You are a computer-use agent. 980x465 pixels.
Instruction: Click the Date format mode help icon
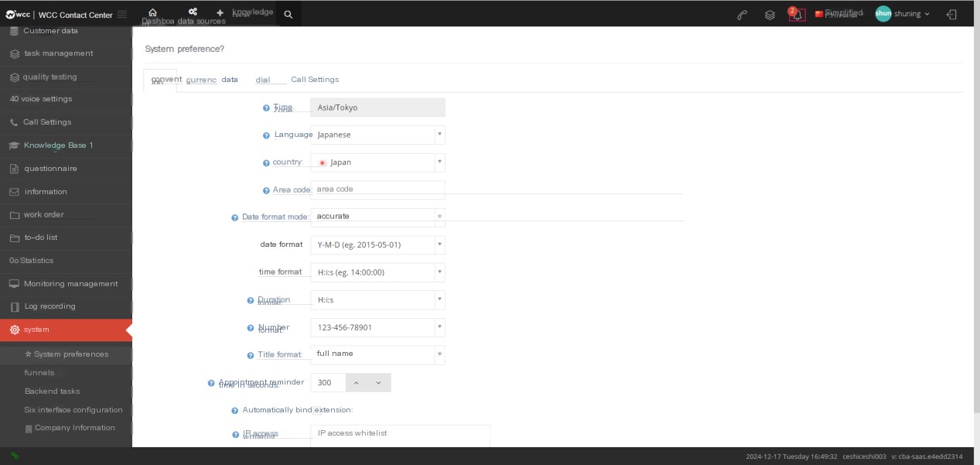[235, 217]
